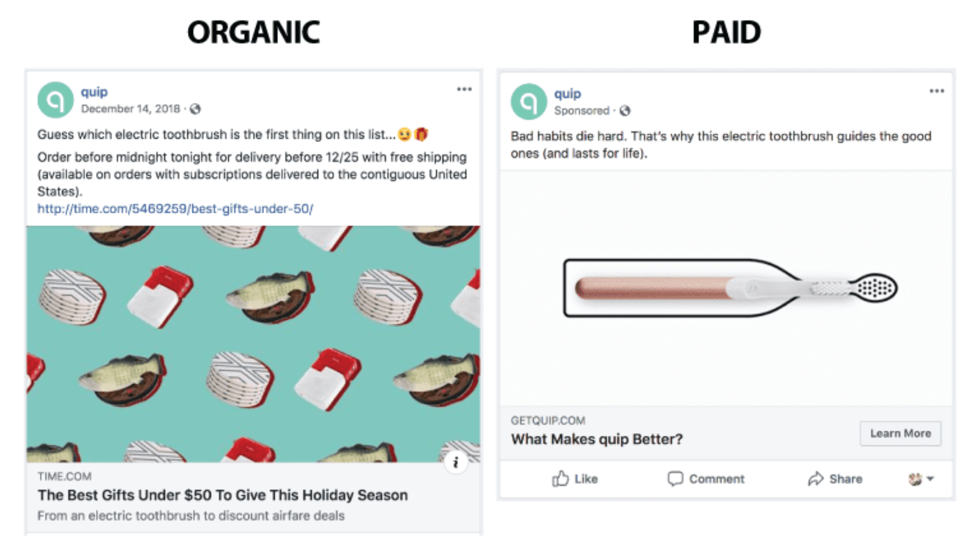Click quip avatar on organic post

click(x=56, y=100)
